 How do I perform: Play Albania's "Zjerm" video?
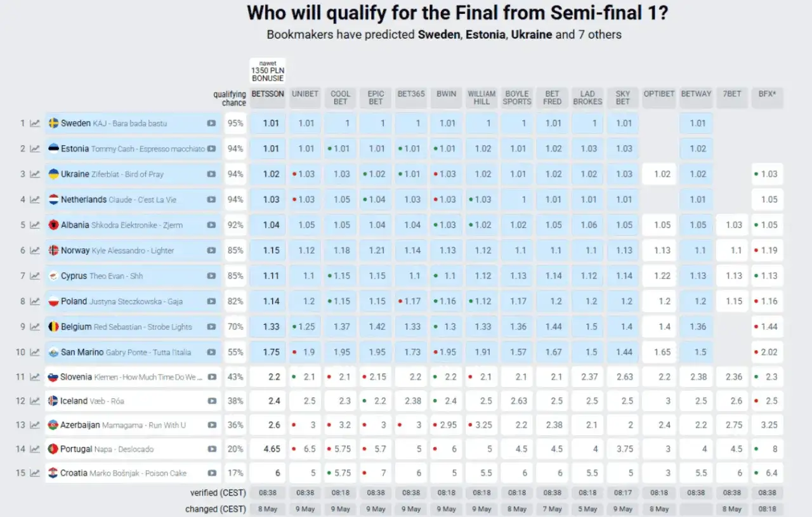211,225
